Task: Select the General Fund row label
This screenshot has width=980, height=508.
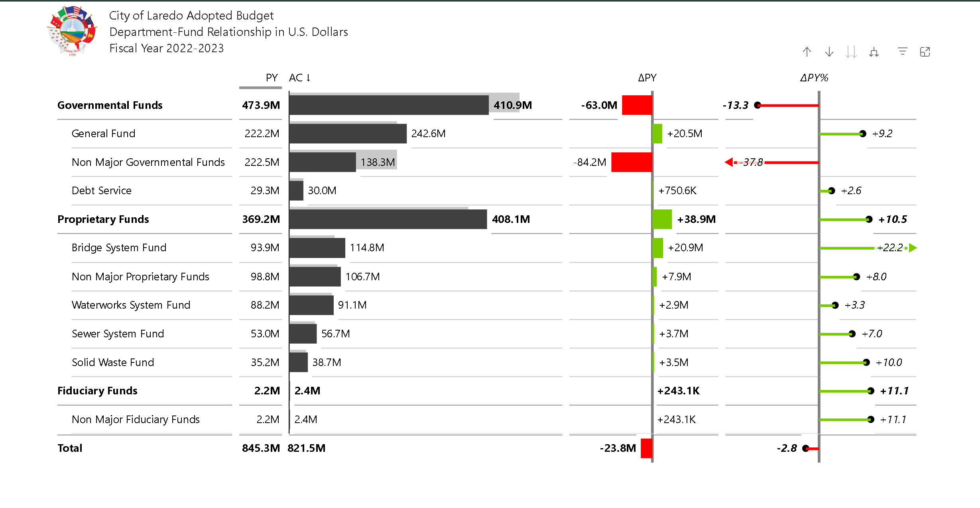Action: tap(103, 134)
